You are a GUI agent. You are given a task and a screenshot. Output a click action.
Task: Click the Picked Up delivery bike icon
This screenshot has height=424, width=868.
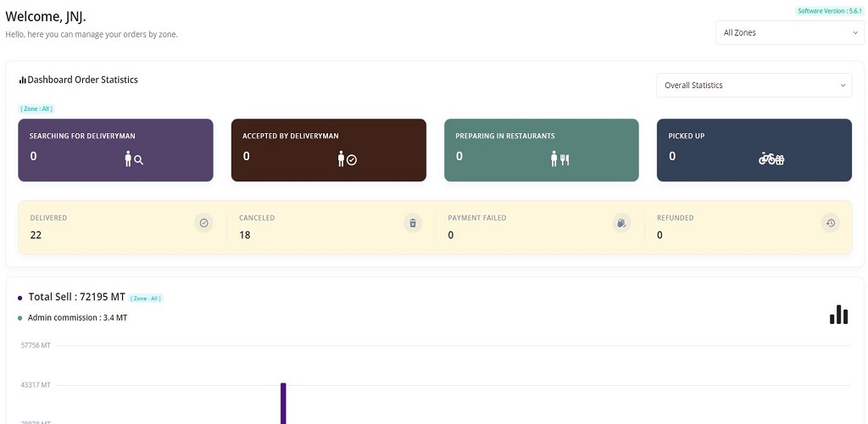tap(771, 159)
